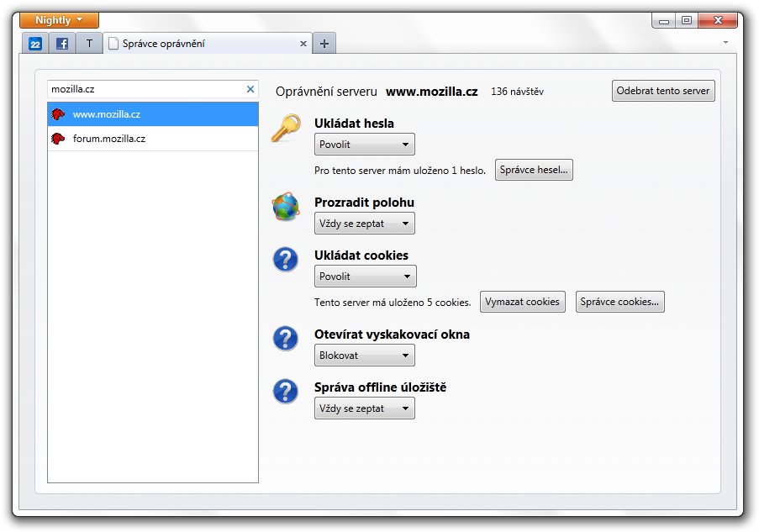Click text Tento server má uloženo 5 cookies
The image size is (759, 532).
pyautogui.click(x=393, y=303)
